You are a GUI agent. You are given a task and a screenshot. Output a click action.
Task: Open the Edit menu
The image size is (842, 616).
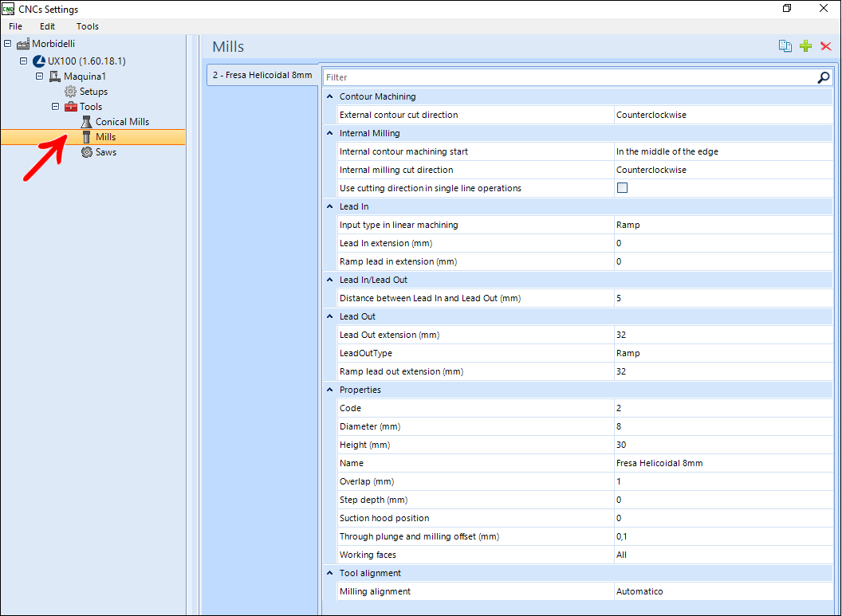click(47, 26)
